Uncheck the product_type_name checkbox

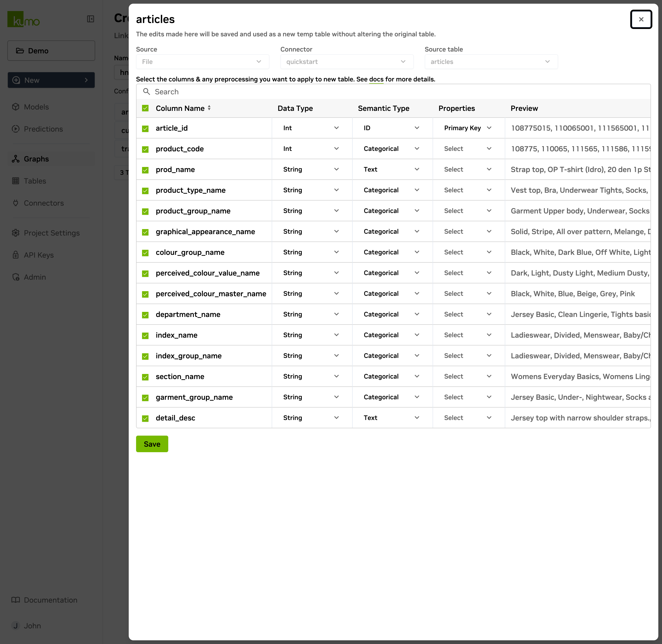click(145, 190)
